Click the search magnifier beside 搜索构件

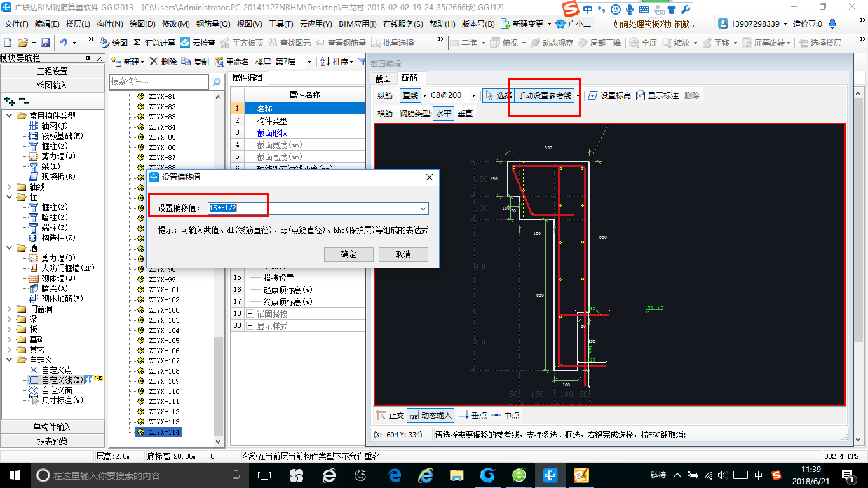pos(217,81)
